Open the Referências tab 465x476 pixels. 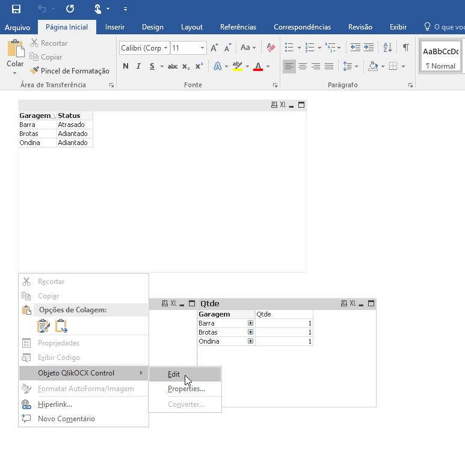pyautogui.click(x=238, y=27)
